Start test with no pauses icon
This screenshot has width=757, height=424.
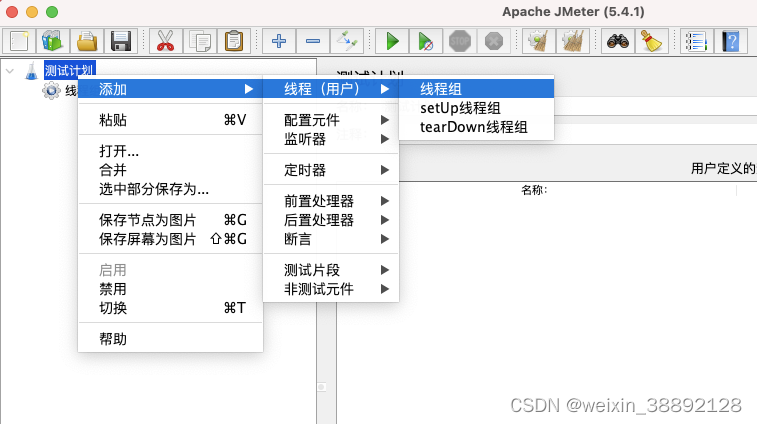pyautogui.click(x=425, y=41)
